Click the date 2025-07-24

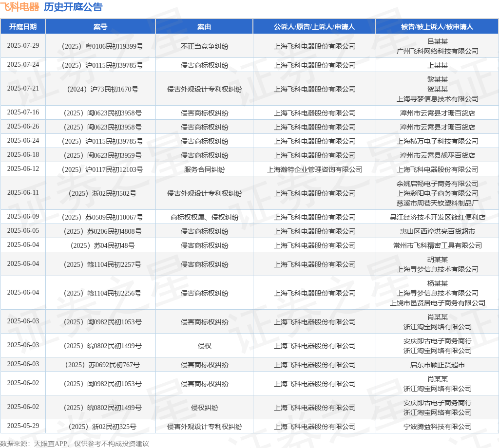click(x=23, y=65)
